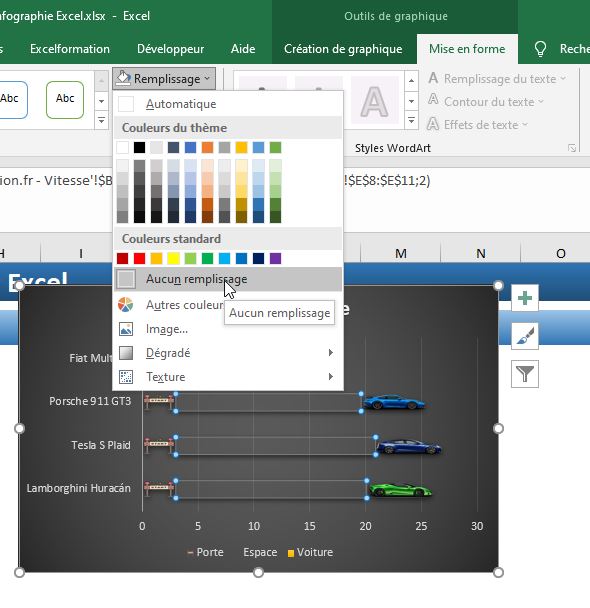Pick the standard red color swatch
This screenshot has height=608, width=590.
[x=140, y=258]
